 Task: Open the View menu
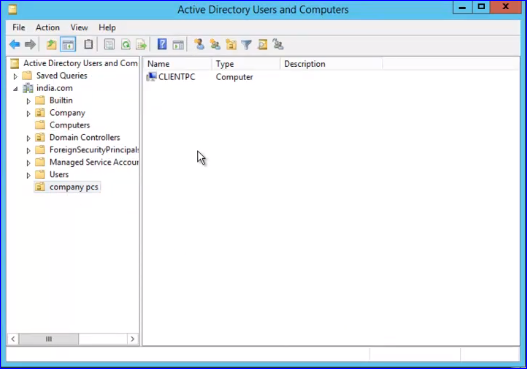79,28
